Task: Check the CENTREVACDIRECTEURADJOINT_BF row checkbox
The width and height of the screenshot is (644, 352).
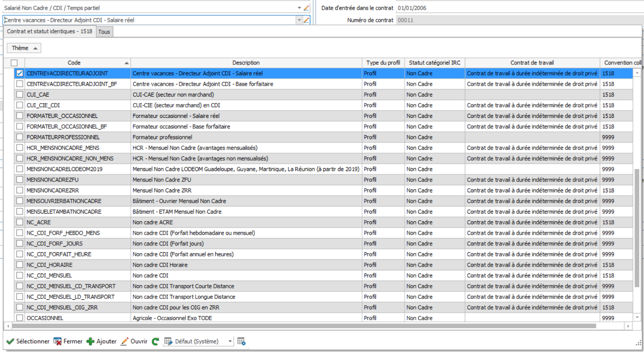Action: tap(19, 84)
